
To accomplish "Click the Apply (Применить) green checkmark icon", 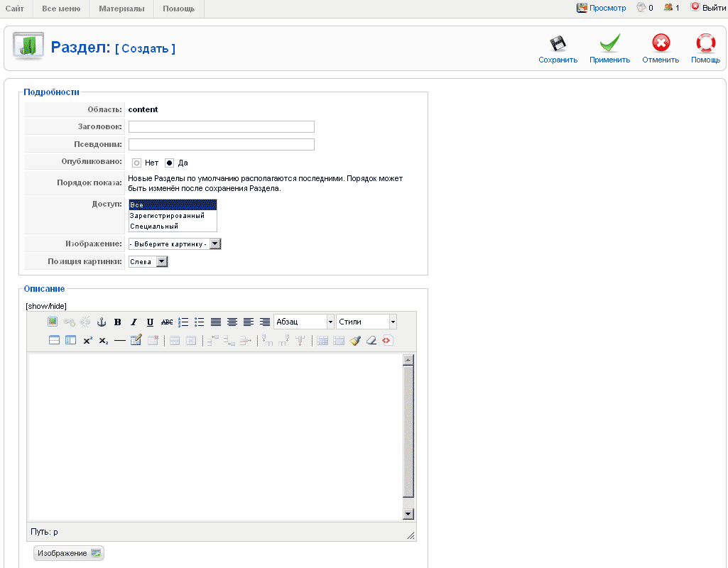I will (609, 44).
